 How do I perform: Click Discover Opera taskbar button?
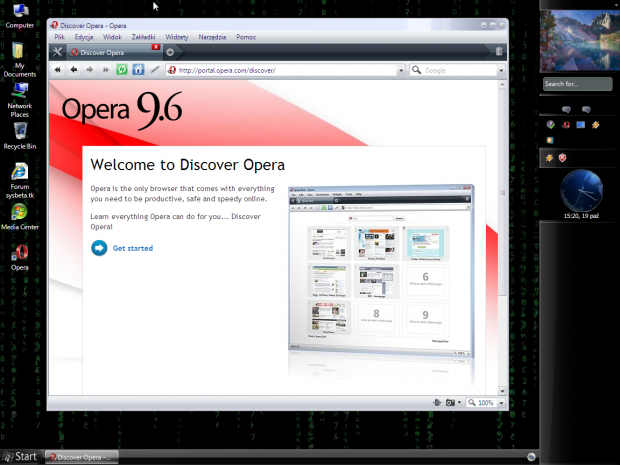tap(81, 457)
